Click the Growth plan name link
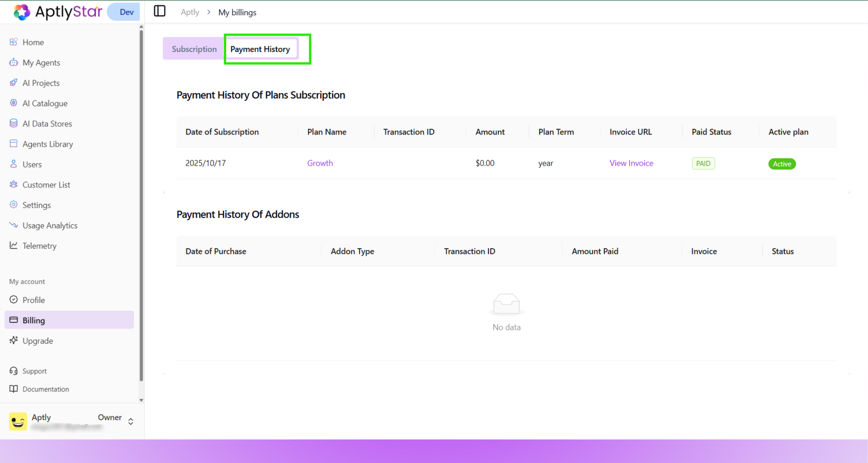 [320, 163]
